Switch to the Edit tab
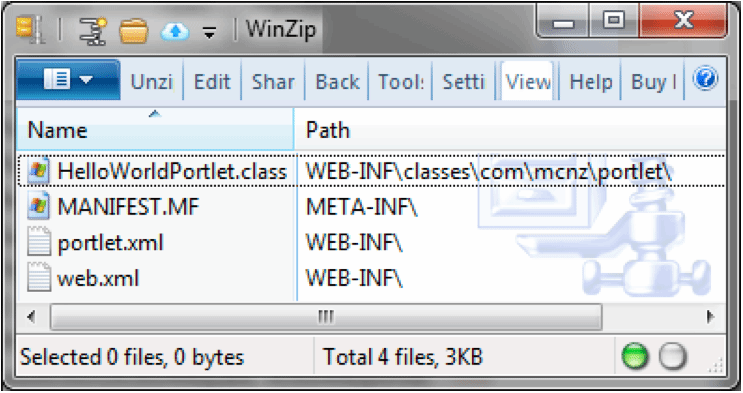Image resolution: width=743 pixels, height=393 pixels. [x=212, y=82]
